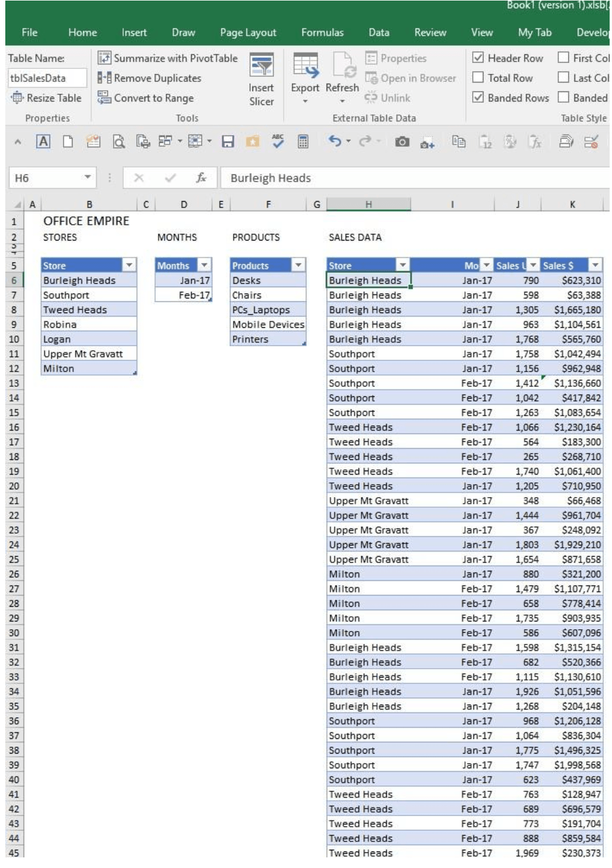
Task: Click Resize Table button
Action: 46,98
